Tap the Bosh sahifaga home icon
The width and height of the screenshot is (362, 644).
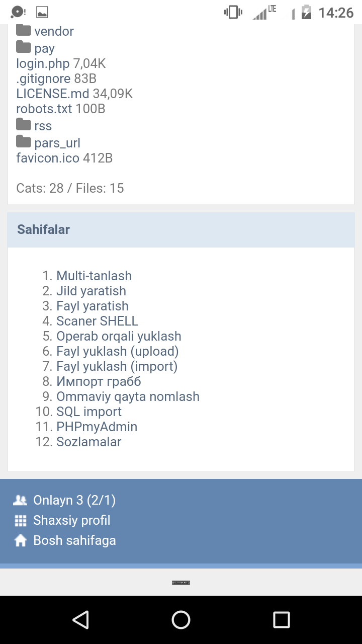tap(21, 541)
